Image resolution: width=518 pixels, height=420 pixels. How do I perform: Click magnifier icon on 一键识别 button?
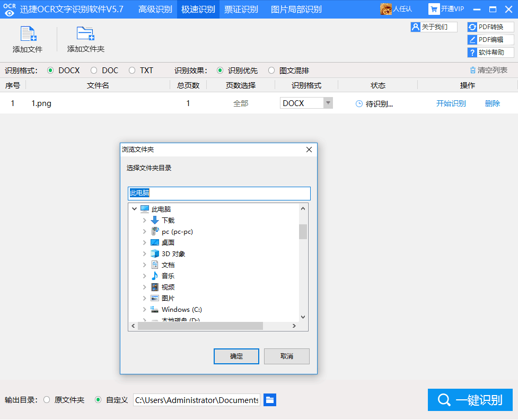tap(444, 400)
